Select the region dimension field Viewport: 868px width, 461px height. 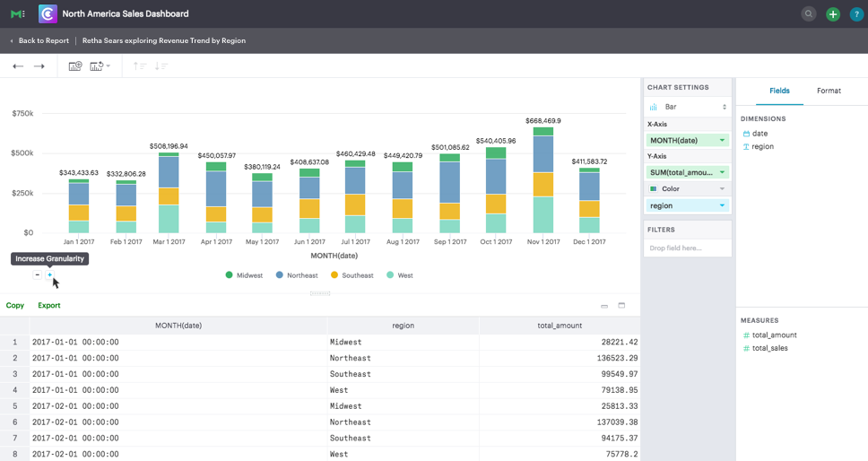(759, 147)
